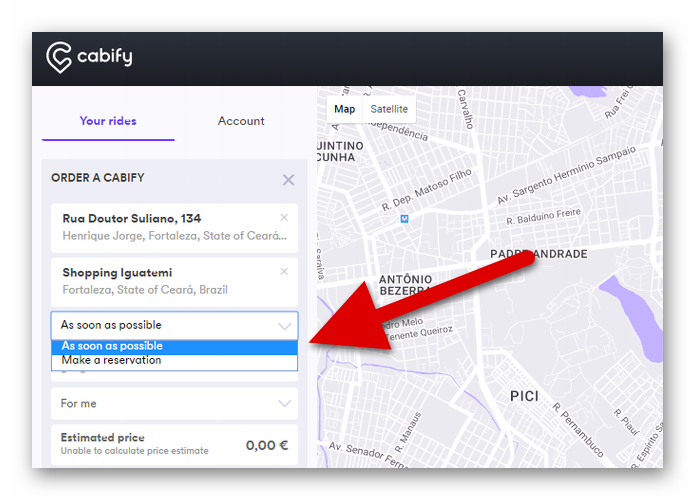Click the ORDER A CABIFY heading
The height and width of the screenshot is (500, 695).
pos(98,178)
